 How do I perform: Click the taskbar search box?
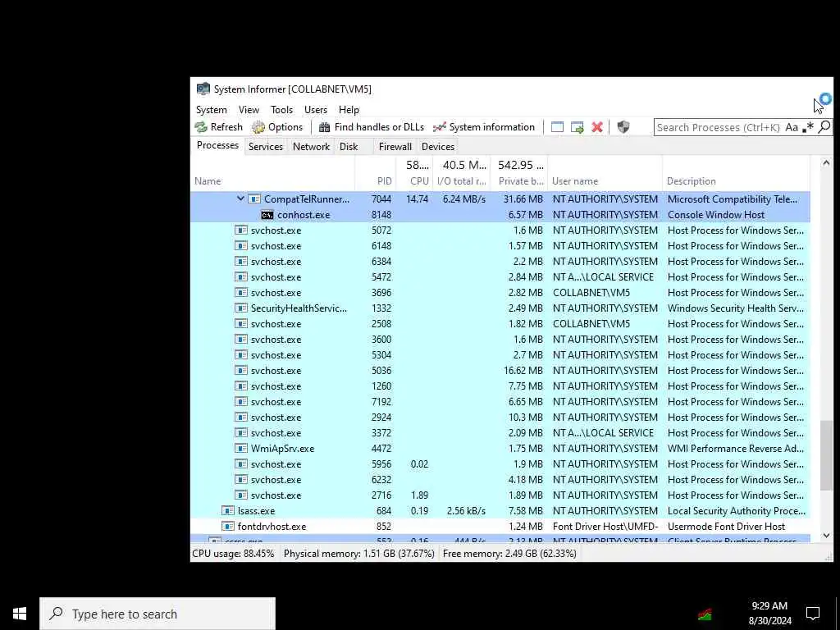(157, 614)
